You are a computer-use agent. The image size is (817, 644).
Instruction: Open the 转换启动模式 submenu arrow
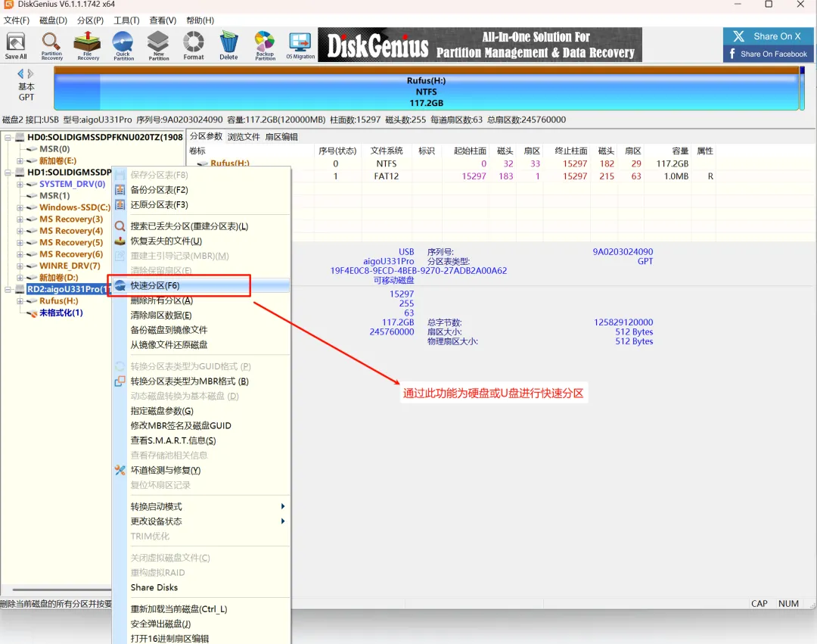(x=282, y=506)
